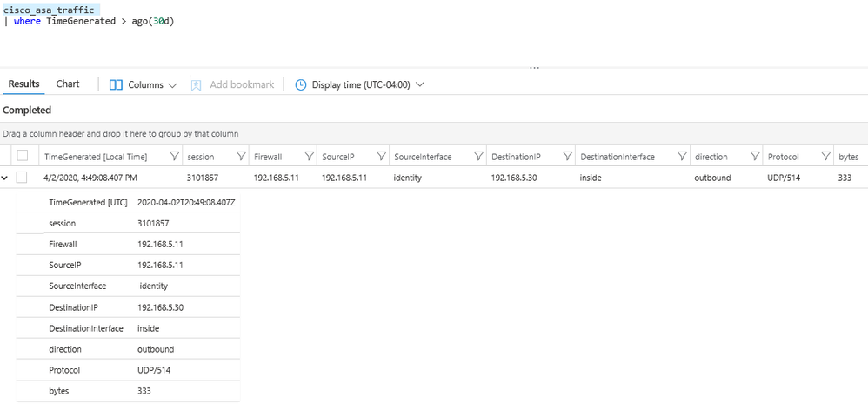868x404 pixels.
Task: Filter the SourceInterface column
Action: (478, 156)
